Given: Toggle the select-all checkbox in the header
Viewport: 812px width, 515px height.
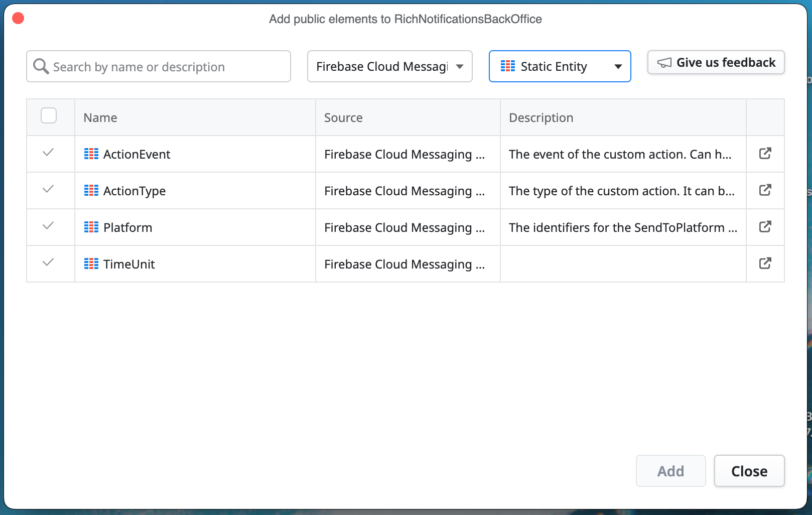Looking at the screenshot, I should click(49, 115).
